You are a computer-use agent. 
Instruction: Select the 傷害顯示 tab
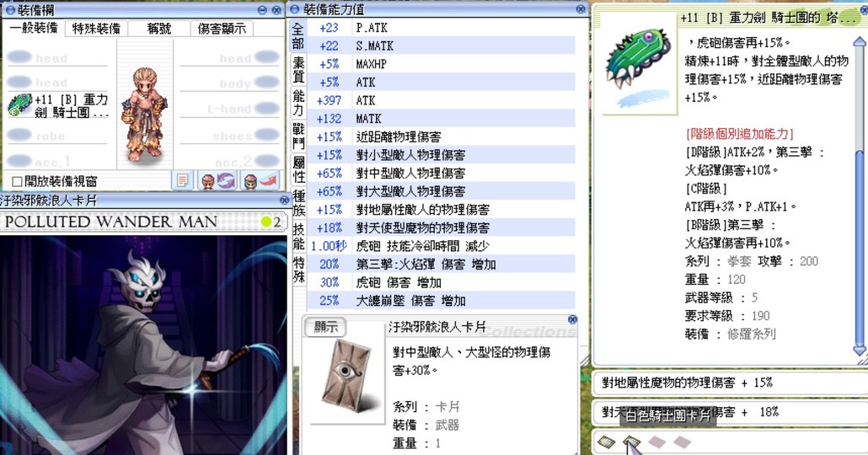click(223, 28)
